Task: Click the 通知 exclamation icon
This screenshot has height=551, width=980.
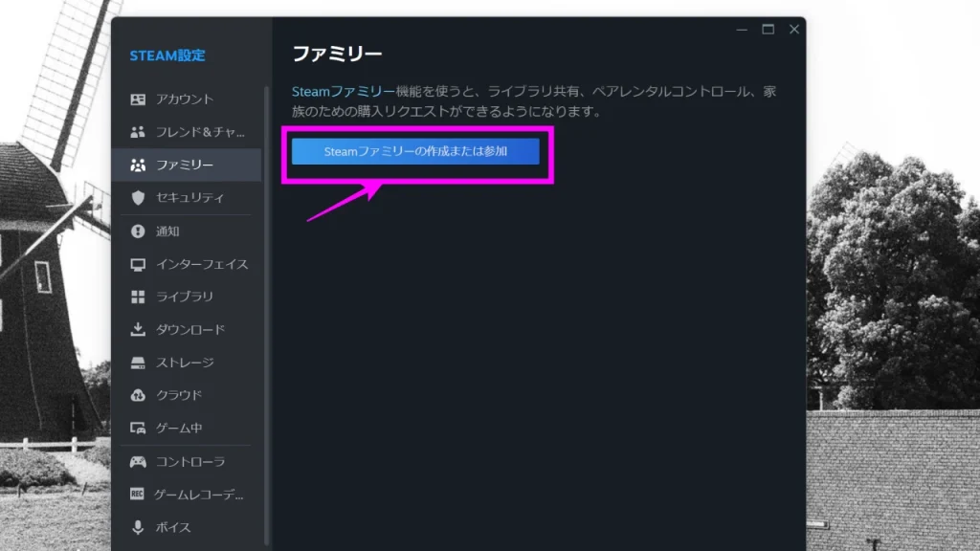Action: (138, 231)
